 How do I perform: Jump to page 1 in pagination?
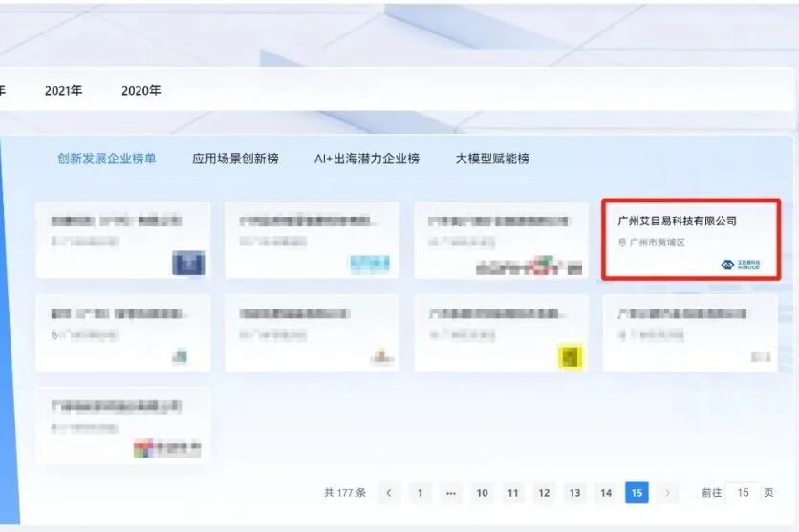(x=420, y=493)
